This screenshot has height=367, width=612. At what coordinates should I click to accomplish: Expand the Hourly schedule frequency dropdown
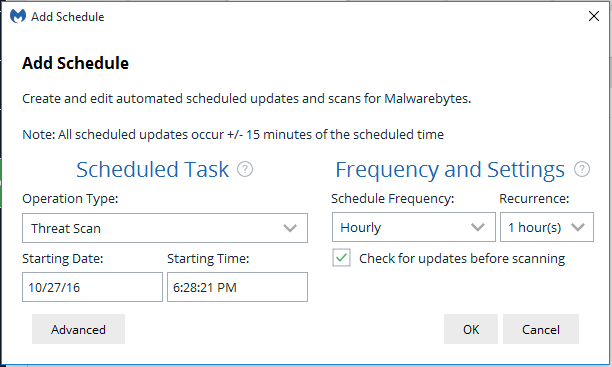[414, 227]
